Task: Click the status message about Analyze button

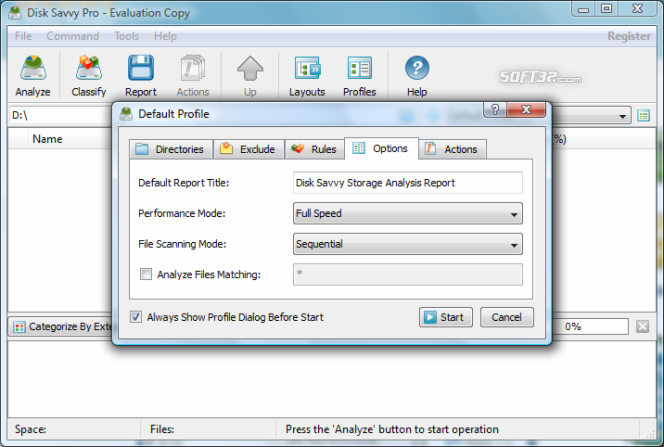Action: pos(392,429)
